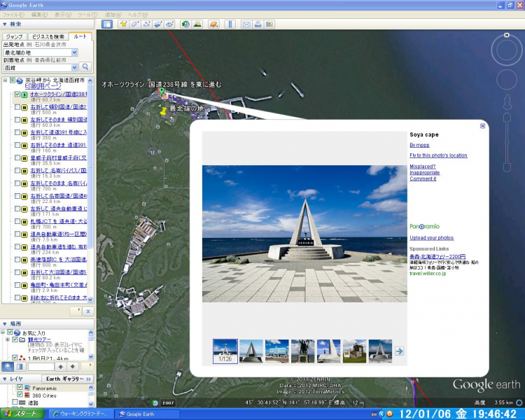This screenshot has width=525, height=420.
Task: Open the 表示 menu
Action: point(63,15)
